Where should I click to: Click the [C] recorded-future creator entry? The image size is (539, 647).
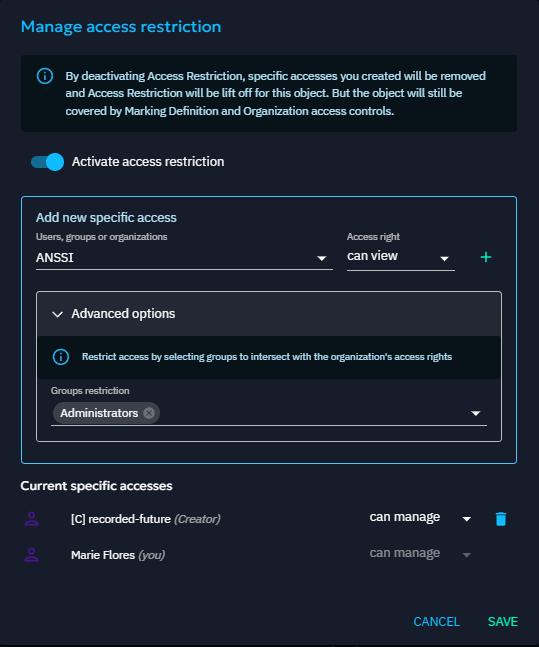[145, 519]
